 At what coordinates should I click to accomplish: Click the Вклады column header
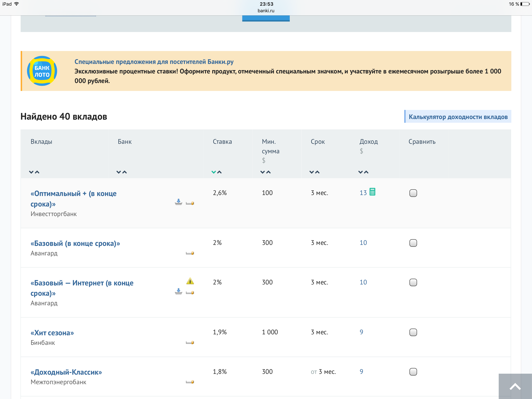41,141
